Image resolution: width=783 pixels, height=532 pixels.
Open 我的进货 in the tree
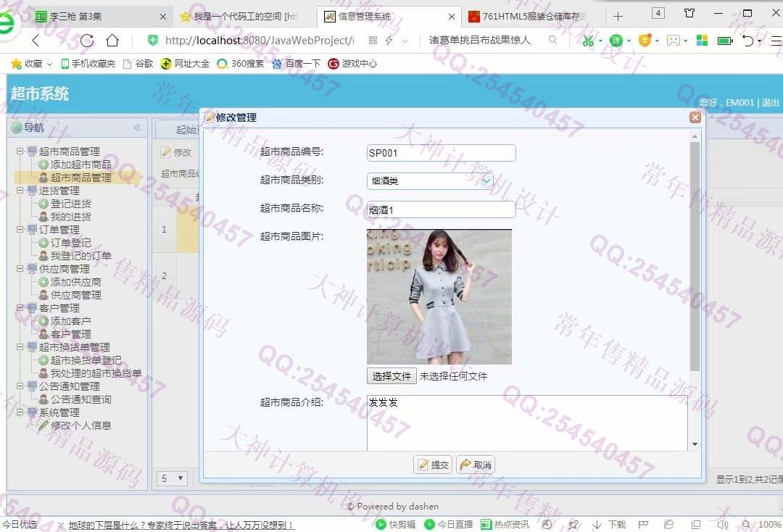pyautogui.click(x=71, y=217)
